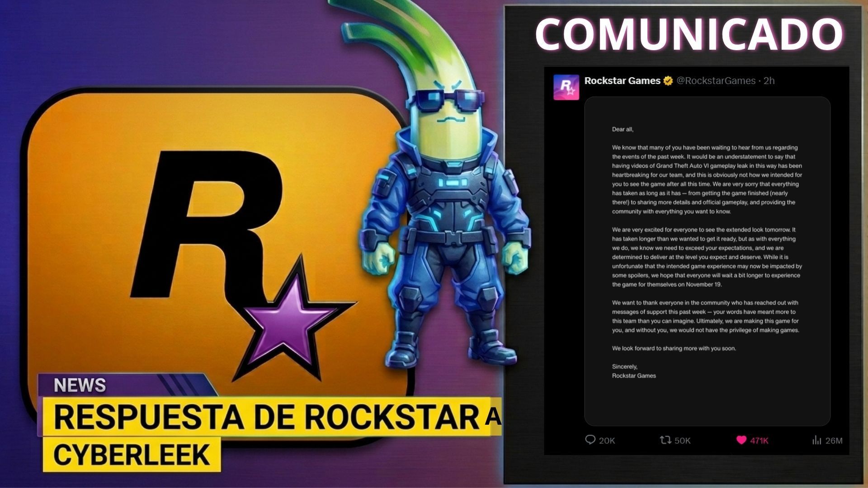Click the "Rockstar Games" signature in the letter
This screenshot has width=868, height=488.
634,375
